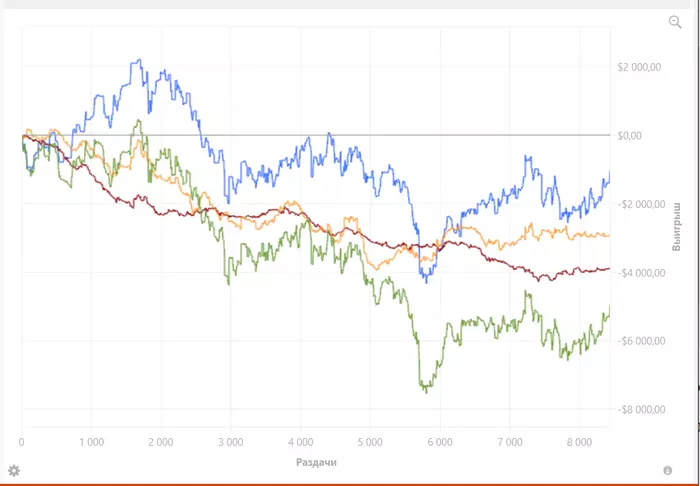Click the -$4 000,00 axis label

tap(642, 273)
